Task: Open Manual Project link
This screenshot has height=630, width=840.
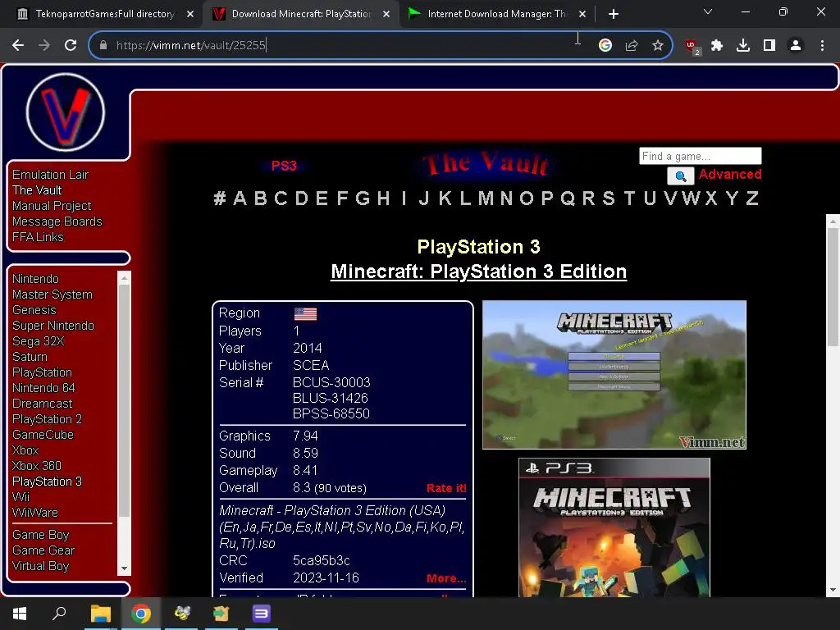Action: [x=52, y=206]
